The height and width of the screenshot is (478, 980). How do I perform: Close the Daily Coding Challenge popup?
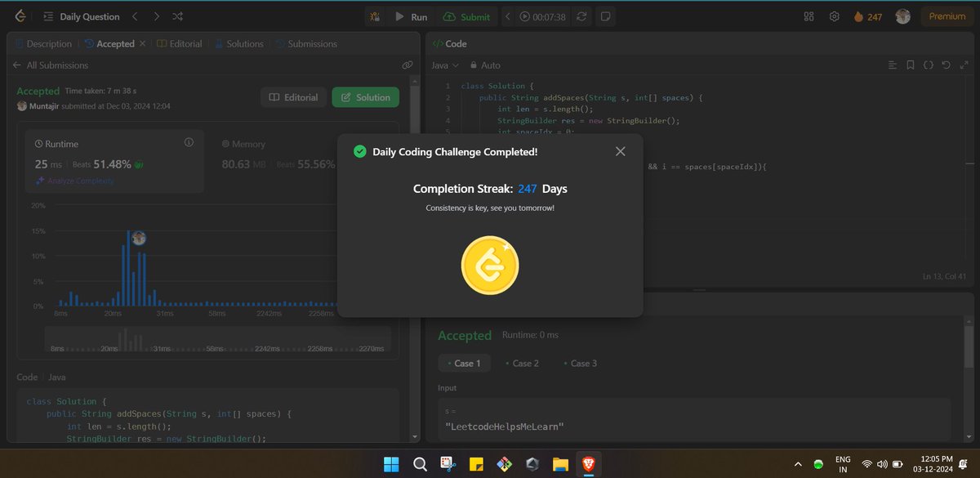point(620,151)
